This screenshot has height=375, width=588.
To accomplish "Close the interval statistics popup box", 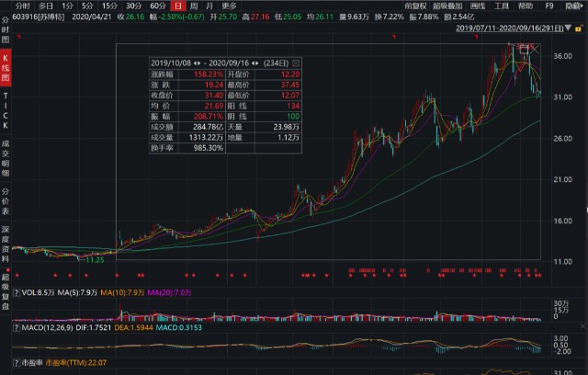I will pyautogui.click(x=296, y=63).
